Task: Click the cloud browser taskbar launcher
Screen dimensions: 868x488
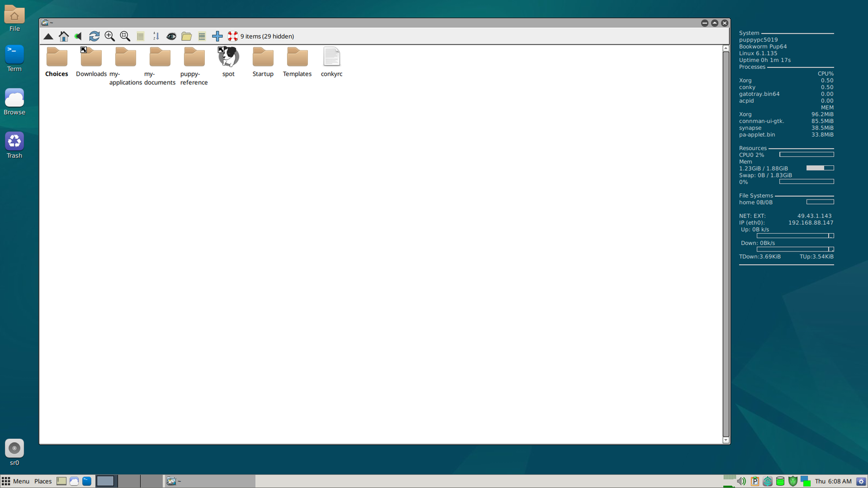Action: tap(74, 481)
